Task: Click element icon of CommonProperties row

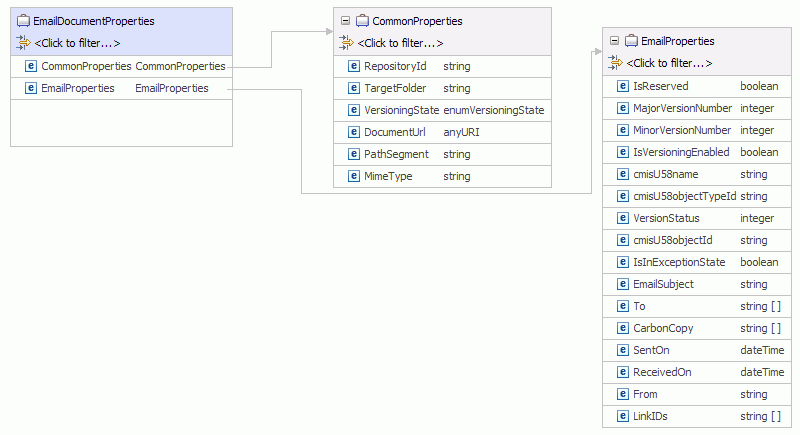Action: pyautogui.click(x=31, y=66)
